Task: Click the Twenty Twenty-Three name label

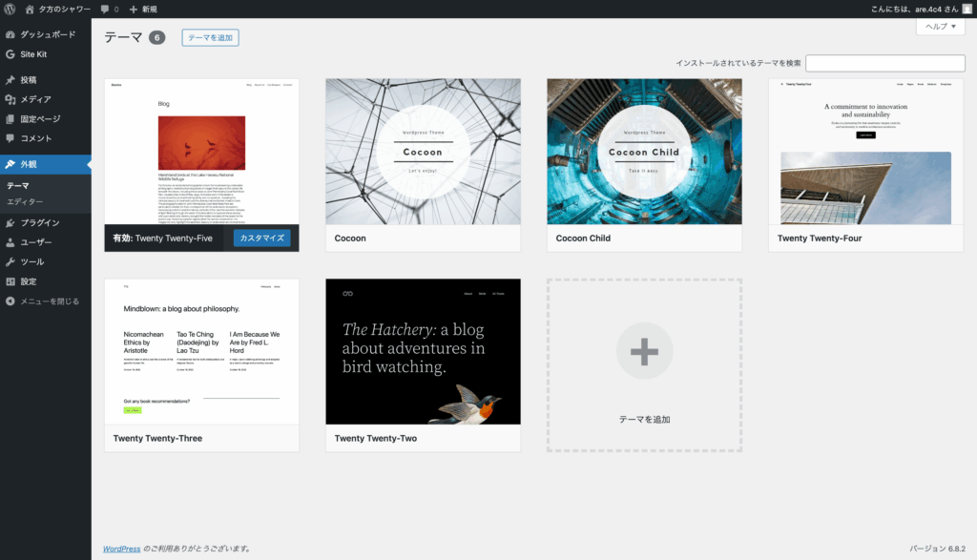Action: [x=157, y=439]
